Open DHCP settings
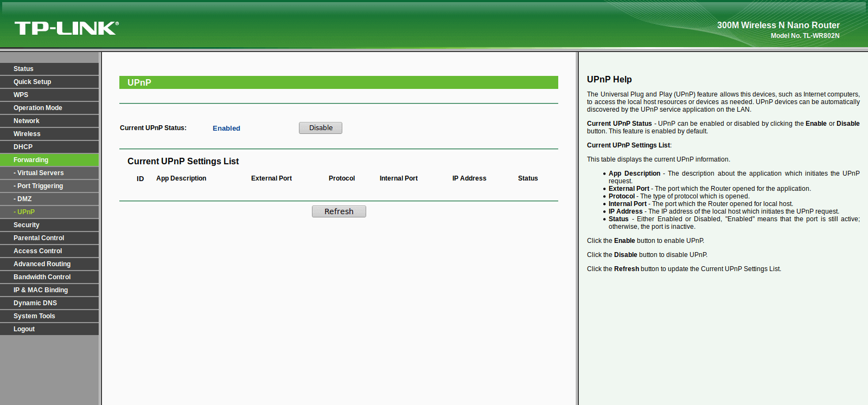868x405 pixels. (49, 147)
